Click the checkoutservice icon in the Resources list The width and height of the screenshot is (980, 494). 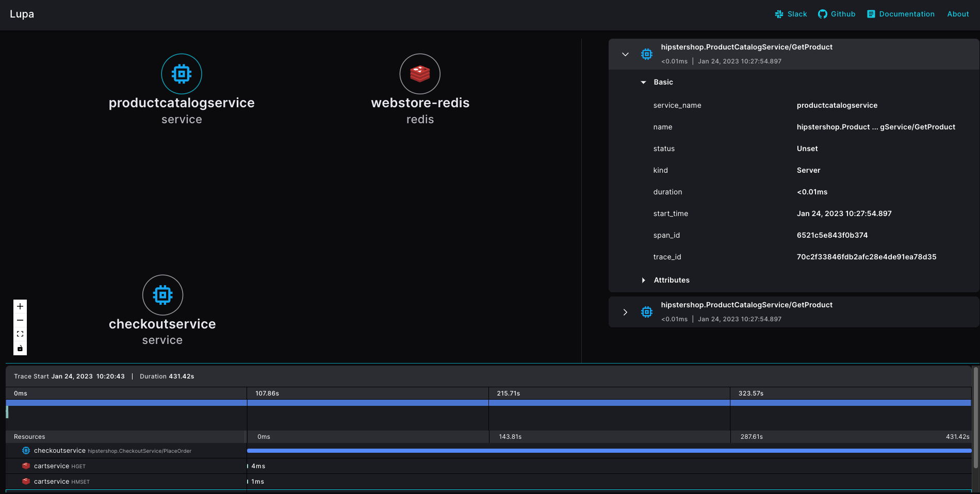pos(25,450)
